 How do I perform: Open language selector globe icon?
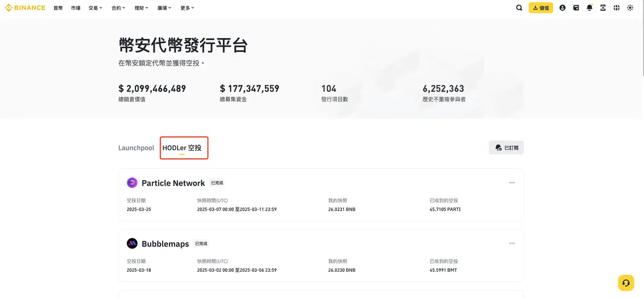[x=617, y=8]
